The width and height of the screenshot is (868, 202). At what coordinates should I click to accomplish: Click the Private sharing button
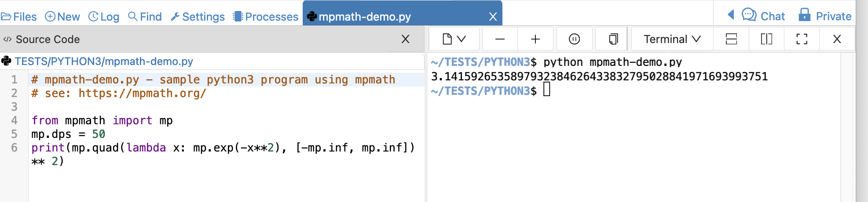pyautogui.click(x=825, y=16)
